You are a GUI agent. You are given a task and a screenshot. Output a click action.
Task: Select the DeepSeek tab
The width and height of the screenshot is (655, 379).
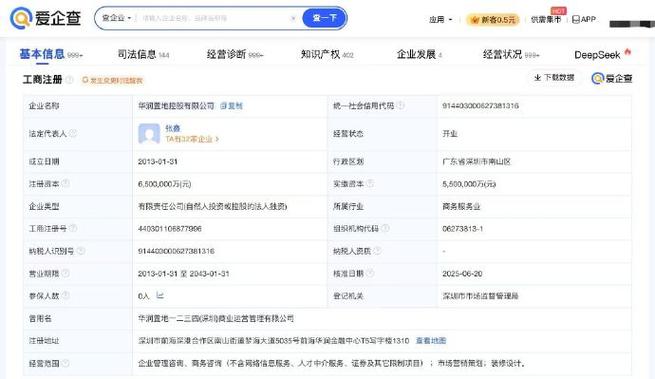(x=602, y=54)
